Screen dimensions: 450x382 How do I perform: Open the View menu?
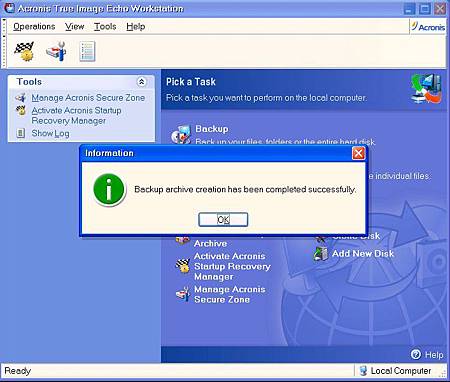click(x=75, y=26)
